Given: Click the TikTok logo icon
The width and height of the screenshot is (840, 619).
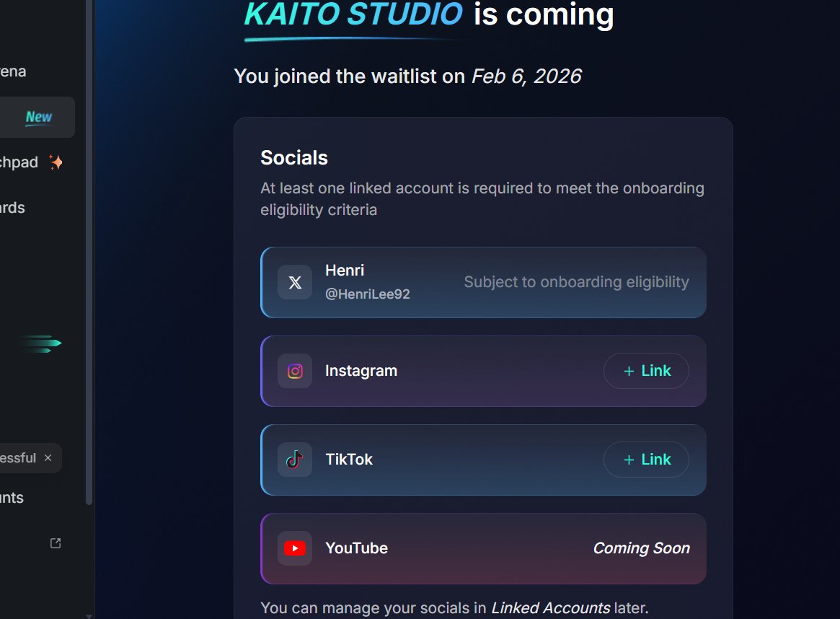Looking at the screenshot, I should (295, 460).
